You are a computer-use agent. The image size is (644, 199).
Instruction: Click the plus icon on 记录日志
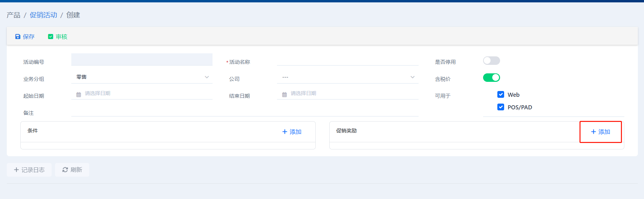pyautogui.click(x=16, y=170)
